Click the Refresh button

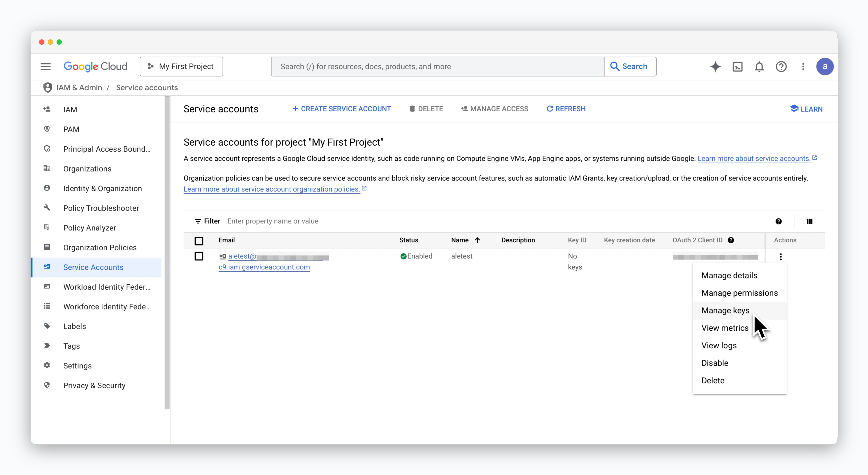[566, 109]
